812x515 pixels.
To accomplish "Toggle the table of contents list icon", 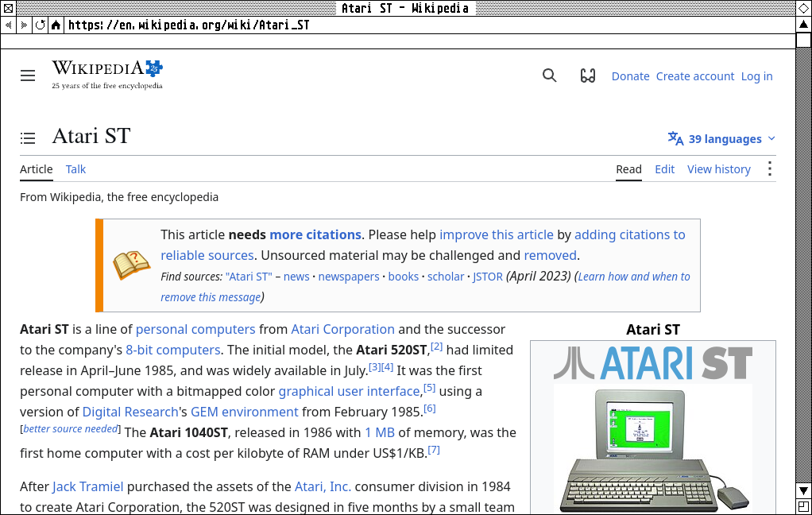I will (x=28, y=137).
